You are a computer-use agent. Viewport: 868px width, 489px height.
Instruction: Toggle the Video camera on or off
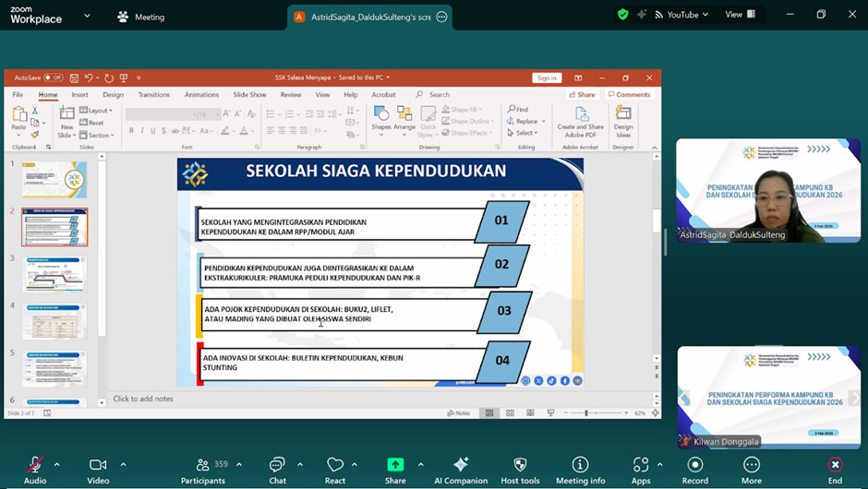[98, 465]
